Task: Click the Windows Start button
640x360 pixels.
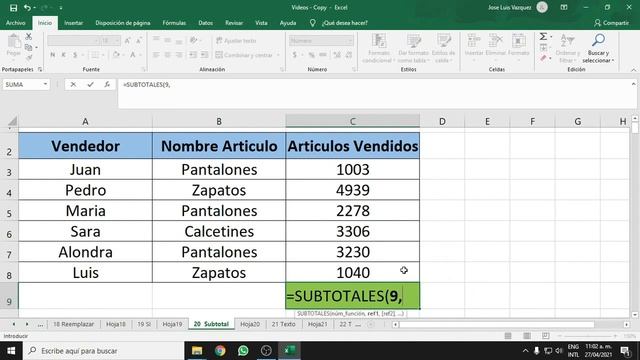Action: click(x=11, y=351)
